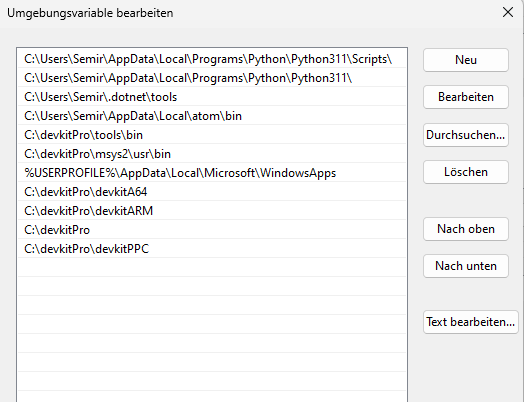The image size is (524, 402).
Task: Click the first empty row below devkitPPC
Action: [212, 268]
